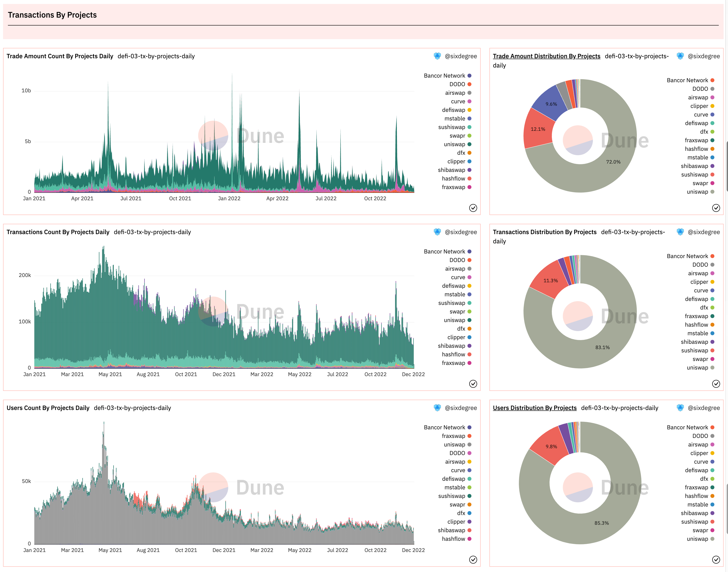Click the sixdegree avatar on Transactions Distribution chart

(680, 232)
